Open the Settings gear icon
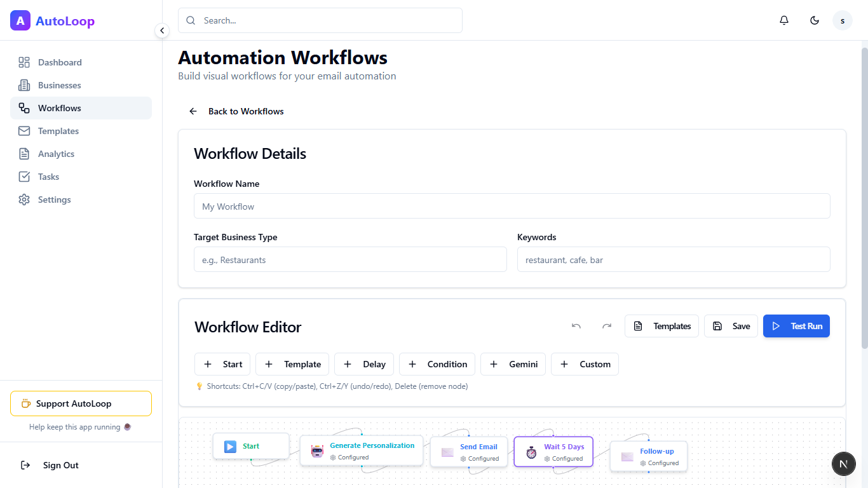This screenshot has width=868, height=488. click(24, 200)
